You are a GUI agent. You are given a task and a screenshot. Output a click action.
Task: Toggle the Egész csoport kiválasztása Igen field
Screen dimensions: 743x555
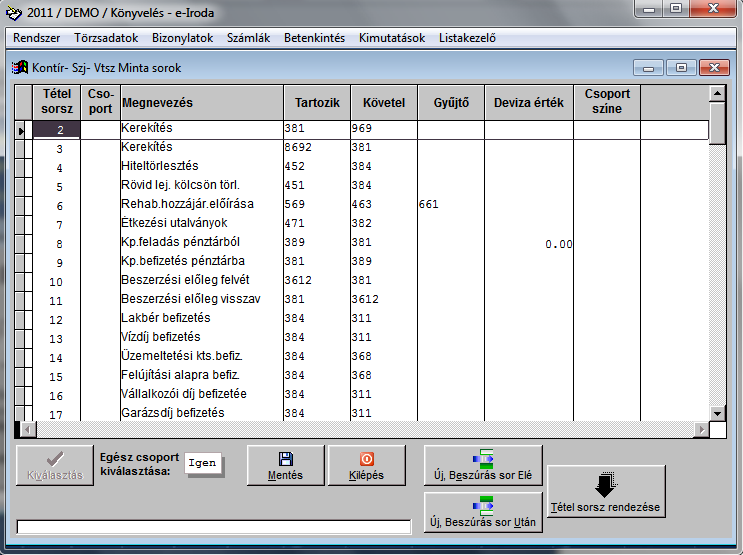pyautogui.click(x=206, y=465)
